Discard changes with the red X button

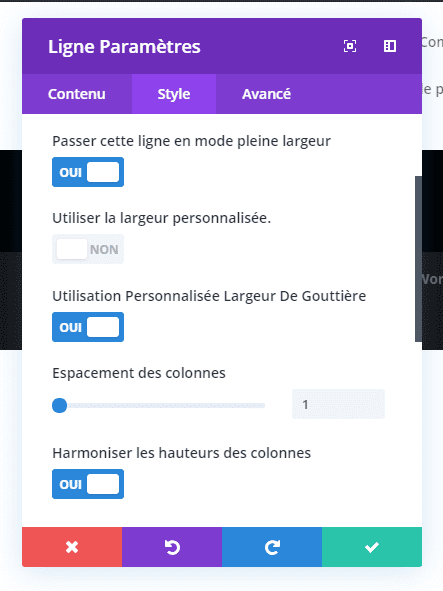coord(72,547)
